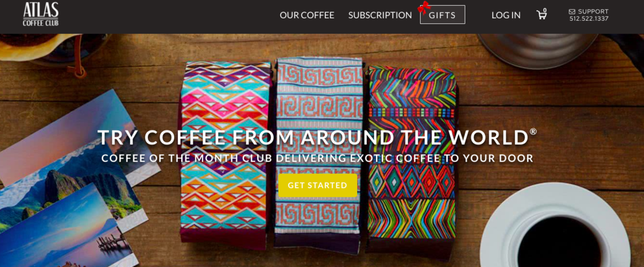Select the Log In link
The height and width of the screenshot is (267, 644).
tap(506, 15)
